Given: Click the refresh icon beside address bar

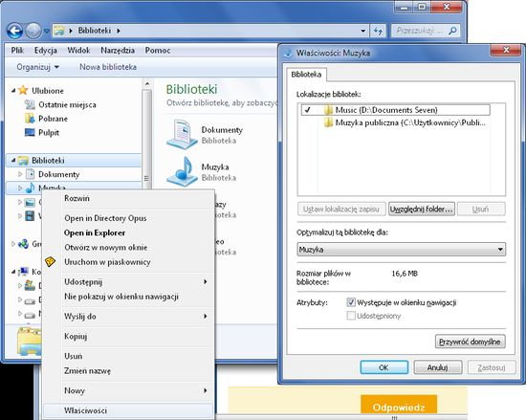Looking at the screenshot, I should [x=379, y=32].
